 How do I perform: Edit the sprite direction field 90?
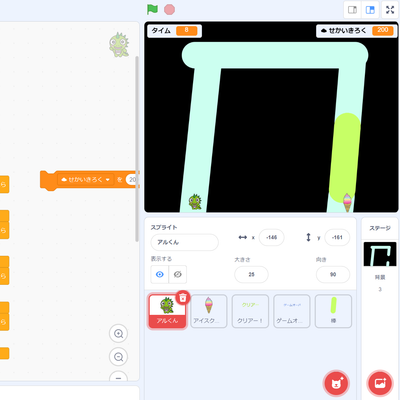pyautogui.click(x=333, y=275)
